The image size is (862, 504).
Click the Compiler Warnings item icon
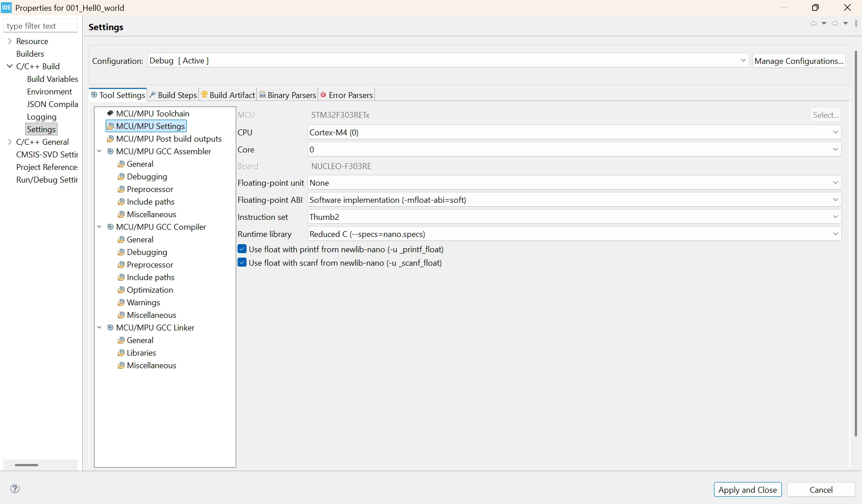click(x=121, y=302)
